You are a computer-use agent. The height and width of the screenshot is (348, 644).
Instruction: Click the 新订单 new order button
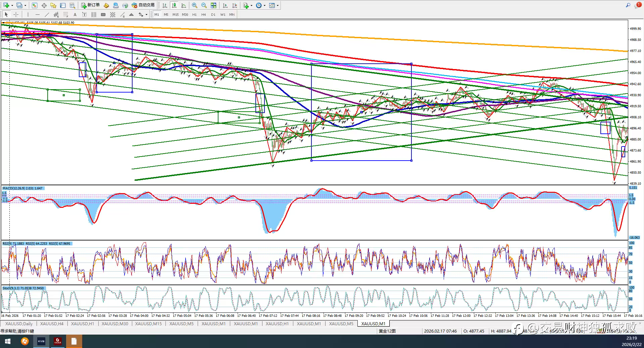coord(90,5)
